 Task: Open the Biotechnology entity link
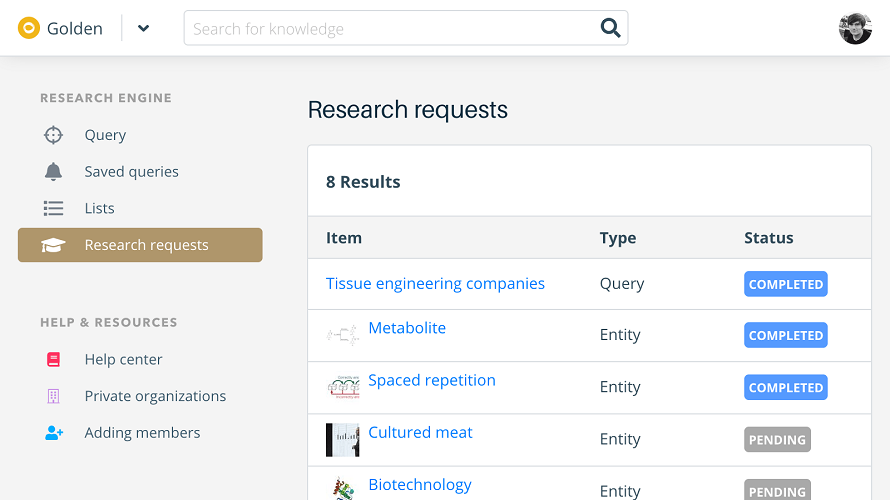point(420,484)
